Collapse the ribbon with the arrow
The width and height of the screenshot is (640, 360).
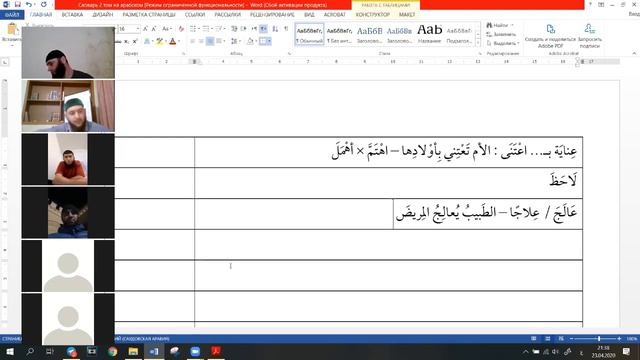coord(634,53)
